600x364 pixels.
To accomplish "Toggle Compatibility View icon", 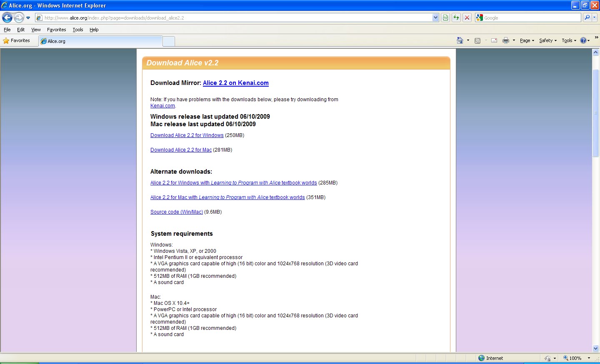I will click(x=445, y=18).
